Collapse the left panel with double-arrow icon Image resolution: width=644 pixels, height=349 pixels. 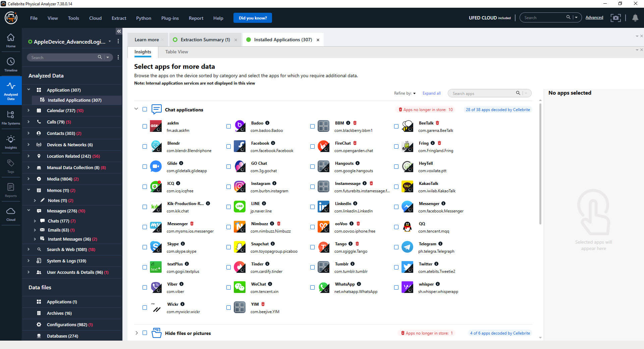(x=119, y=31)
